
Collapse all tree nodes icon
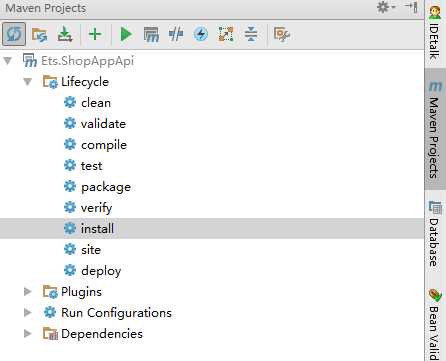pyautogui.click(x=251, y=34)
